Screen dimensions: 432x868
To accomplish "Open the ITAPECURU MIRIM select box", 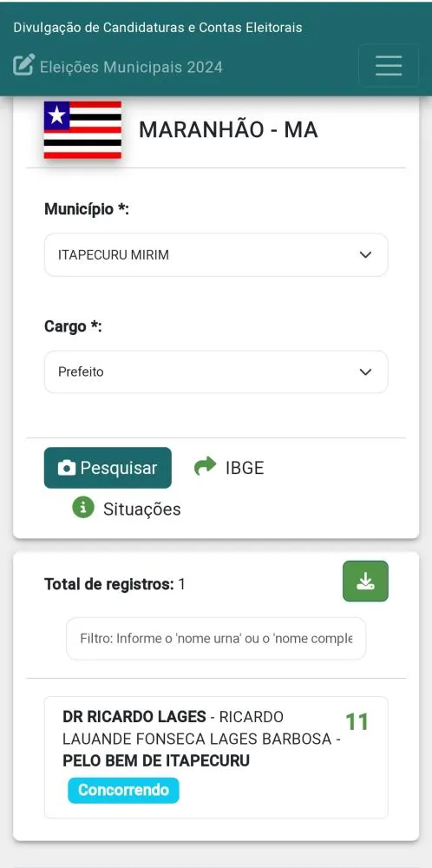I will coord(216,254).
